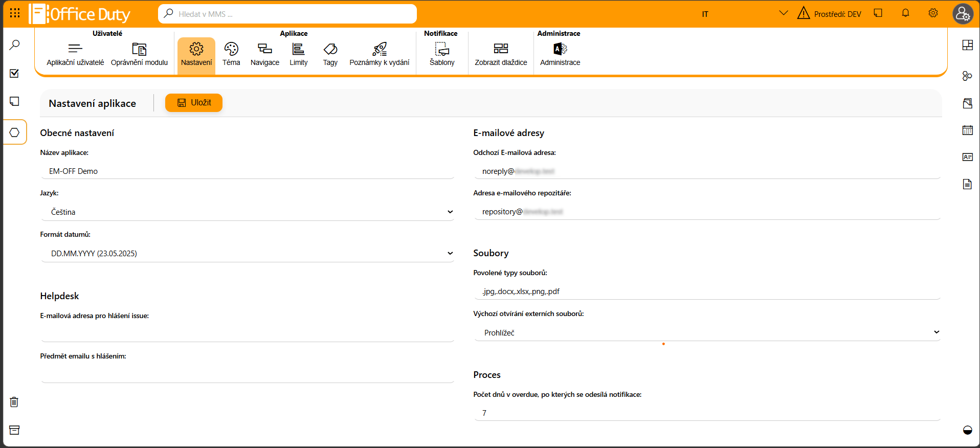Open the trash bin in left sidebar
The image size is (980, 448).
coord(14,402)
